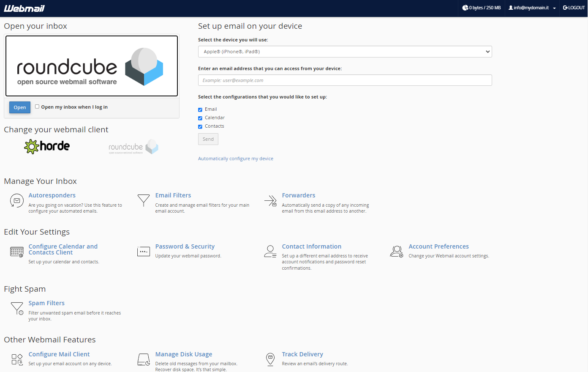Screen dimensions: 588x372
Task: Click the Track Delivery location pin icon
Action: [x=270, y=359]
